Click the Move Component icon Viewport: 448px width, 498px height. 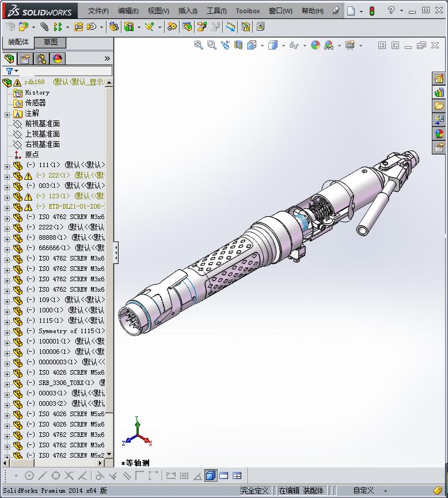(92, 27)
